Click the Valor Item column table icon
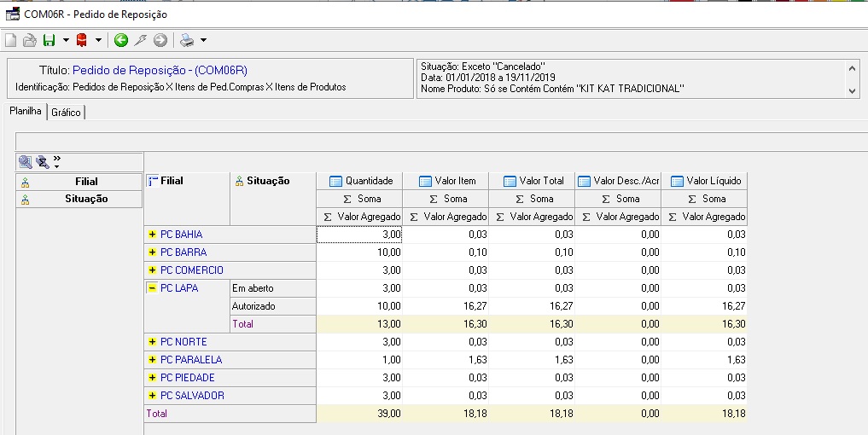 point(425,181)
